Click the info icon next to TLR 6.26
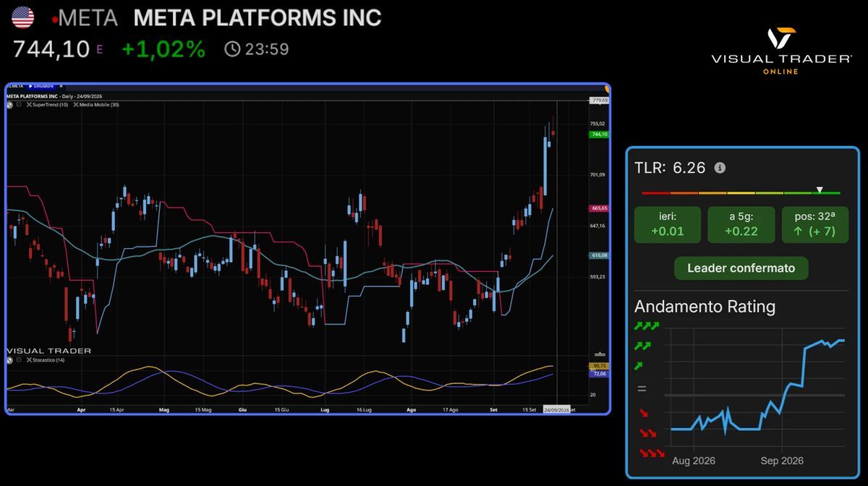Image resolution: width=868 pixels, height=486 pixels. click(x=720, y=168)
